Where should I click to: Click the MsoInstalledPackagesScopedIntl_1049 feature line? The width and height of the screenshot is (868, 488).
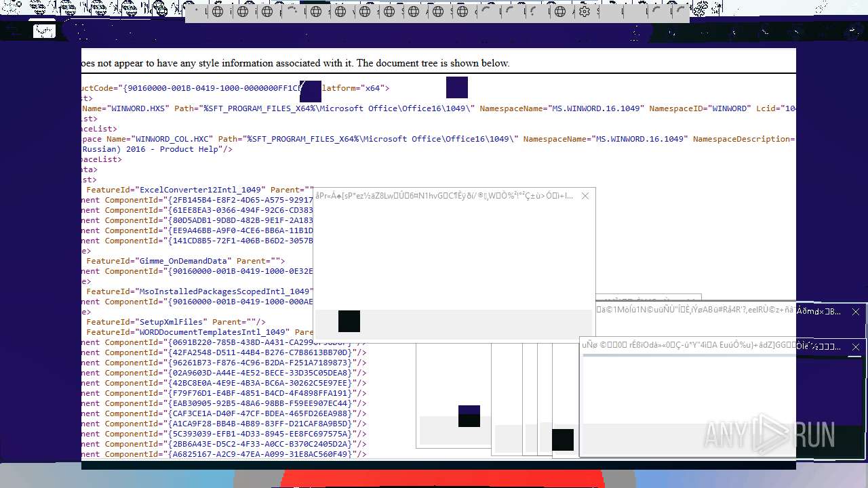pos(199,291)
